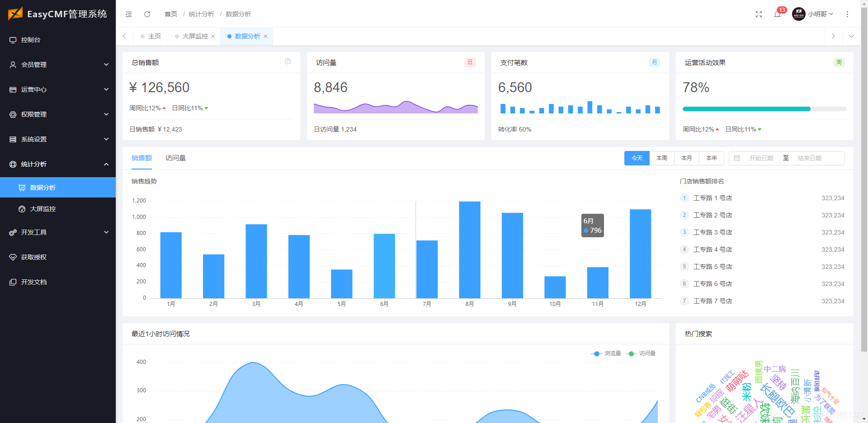Image resolution: width=868 pixels, height=423 pixels.
Task: Click the 工专路 1 号店 ranking row
Action: 762,198
